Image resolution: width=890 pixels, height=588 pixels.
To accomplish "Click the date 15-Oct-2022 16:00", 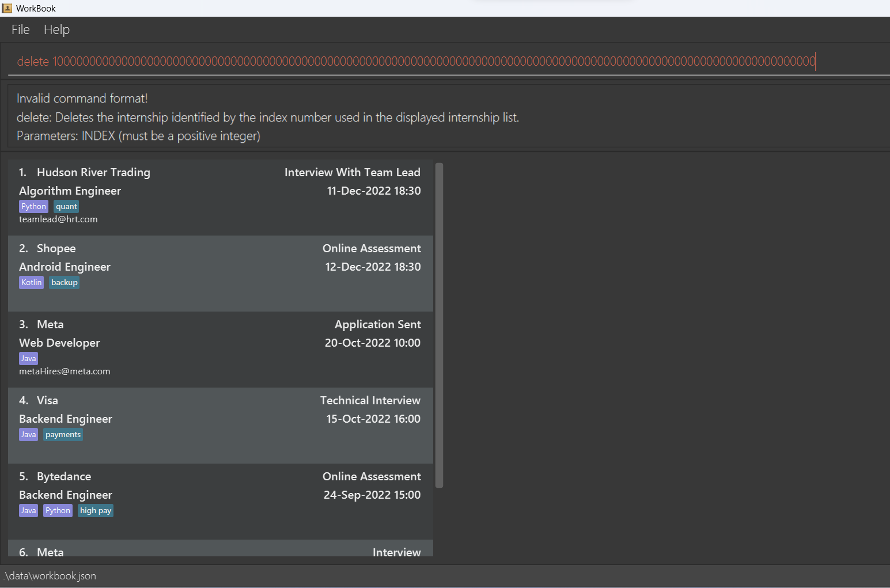I will (x=373, y=419).
